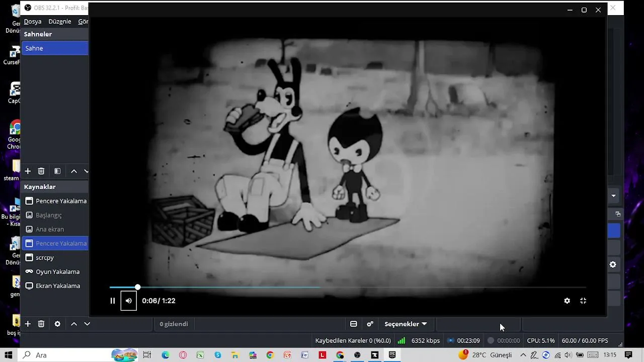The image size is (644, 362).
Task: Toggle the mixer layout icon beside gears
Action: [354, 324]
